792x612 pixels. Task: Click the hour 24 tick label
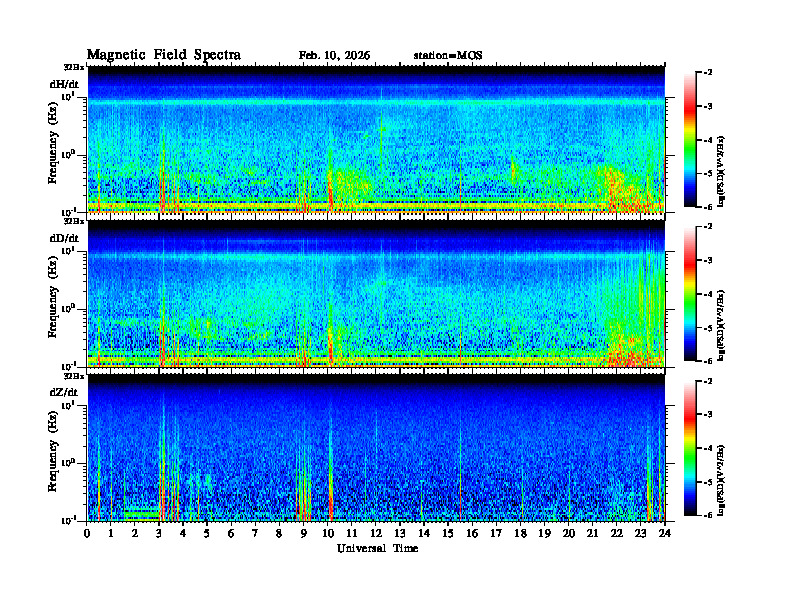pos(665,534)
